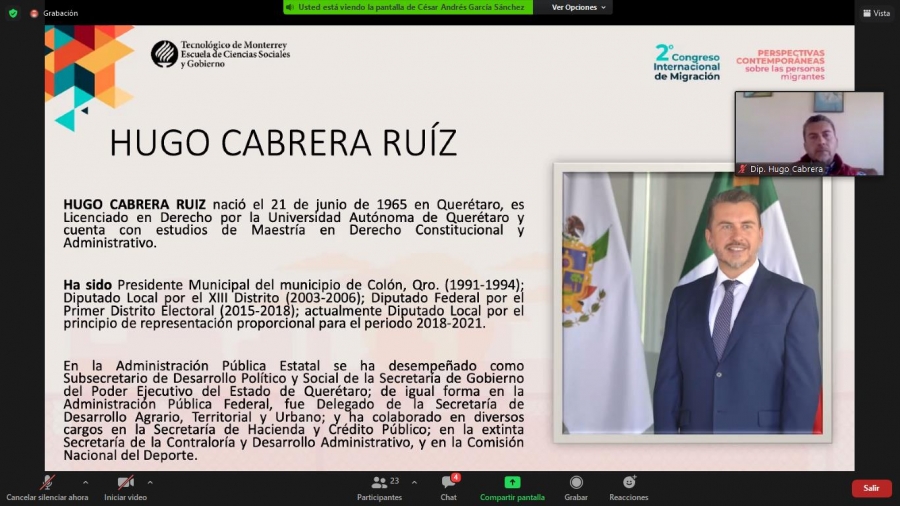
Task: Unmute the microphone with Cancelar silenciar ahora
Action: [x=47, y=483]
